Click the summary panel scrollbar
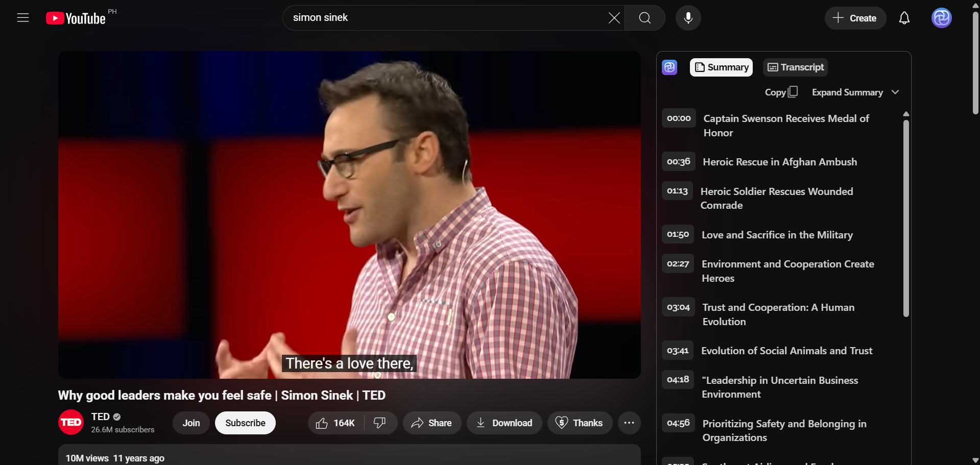Image resolution: width=980 pixels, height=465 pixels. 906,218
